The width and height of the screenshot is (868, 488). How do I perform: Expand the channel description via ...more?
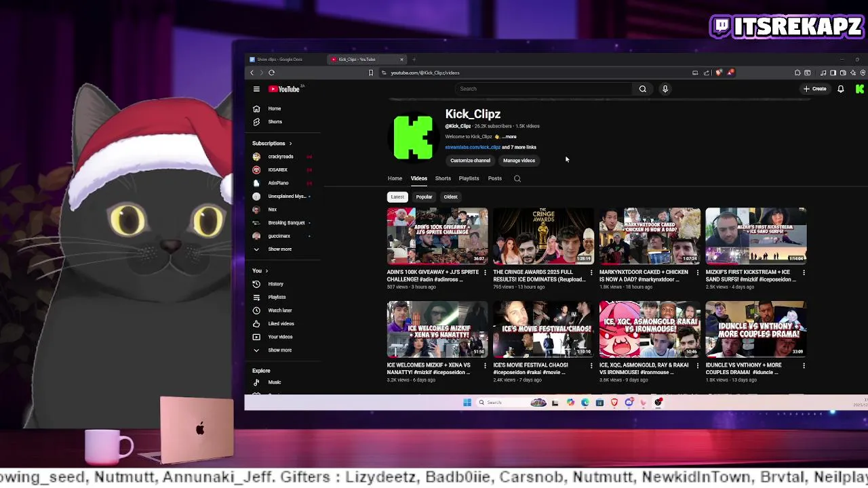click(509, 137)
